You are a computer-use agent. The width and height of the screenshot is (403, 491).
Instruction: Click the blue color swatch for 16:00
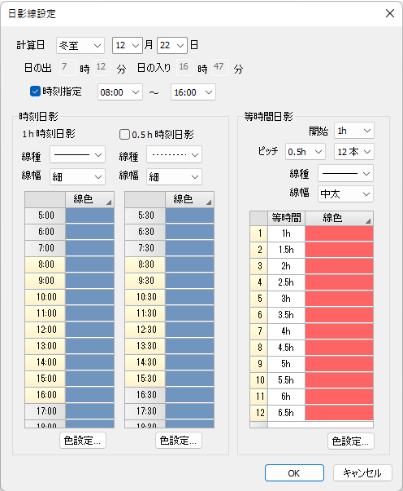[90, 395]
